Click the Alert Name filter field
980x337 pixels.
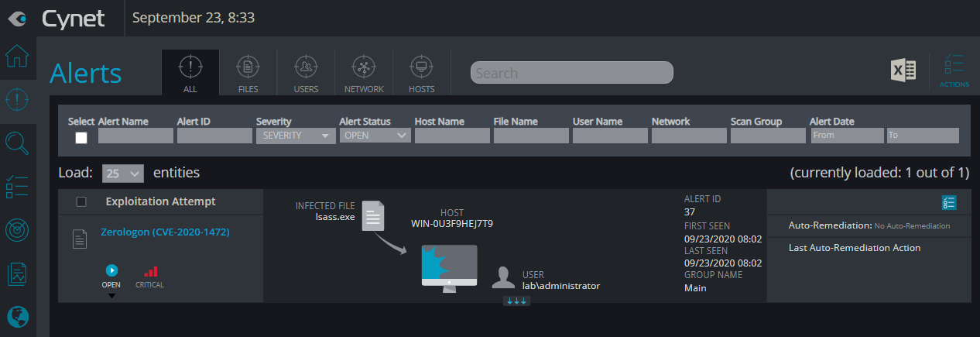(x=135, y=136)
